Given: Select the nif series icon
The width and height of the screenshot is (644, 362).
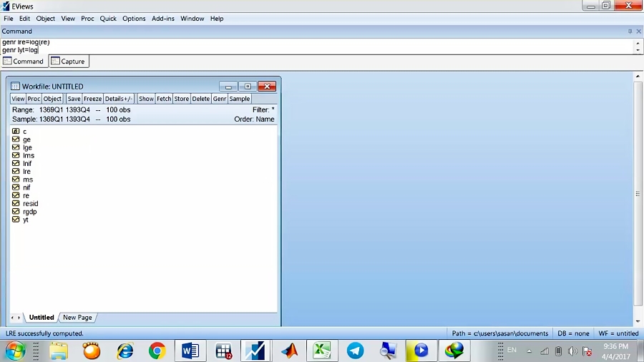Looking at the screenshot, I should pyautogui.click(x=16, y=187).
